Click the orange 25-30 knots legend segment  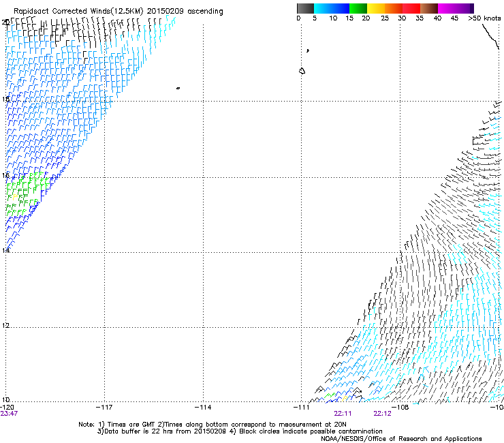click(394, 8)
